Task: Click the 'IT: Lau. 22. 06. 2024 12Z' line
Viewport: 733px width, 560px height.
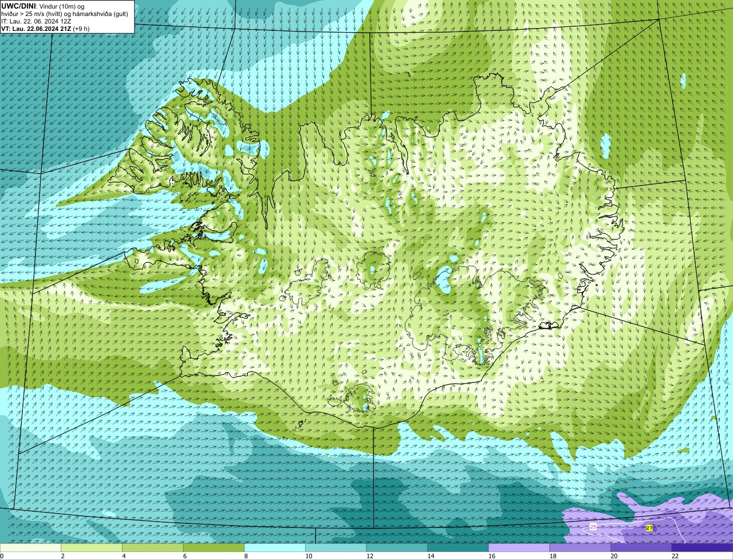Action: 36,21
